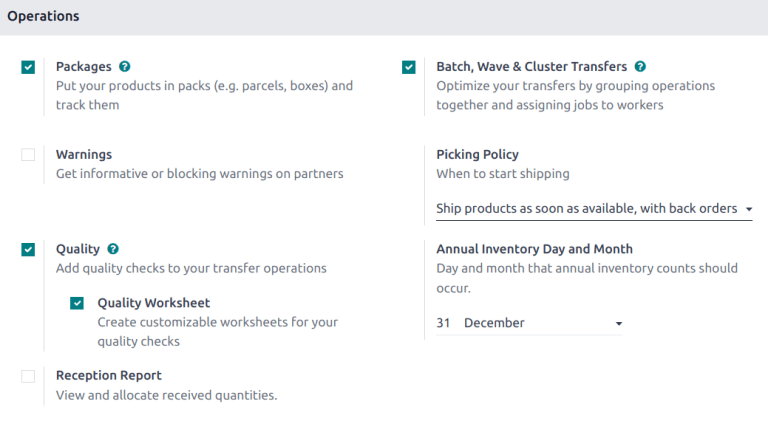768x421 pixels.
Task: Click the Annual Inventory Day and Month heading
Action: [534, 249]
